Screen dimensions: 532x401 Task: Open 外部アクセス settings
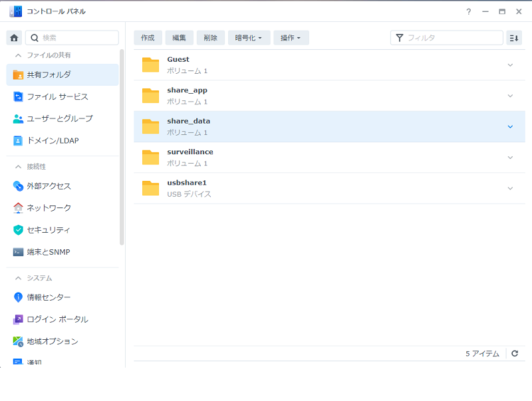(x=63, y=186)
